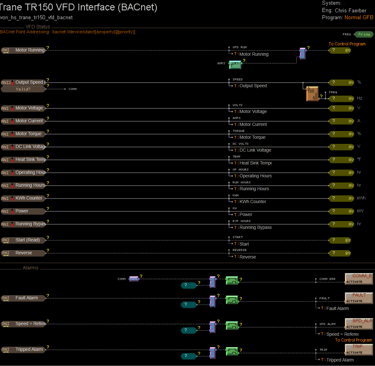This screenshot has height=366, width=375.
Task: Open the FAULT alarm block
Action: click(x=359, y=298)
